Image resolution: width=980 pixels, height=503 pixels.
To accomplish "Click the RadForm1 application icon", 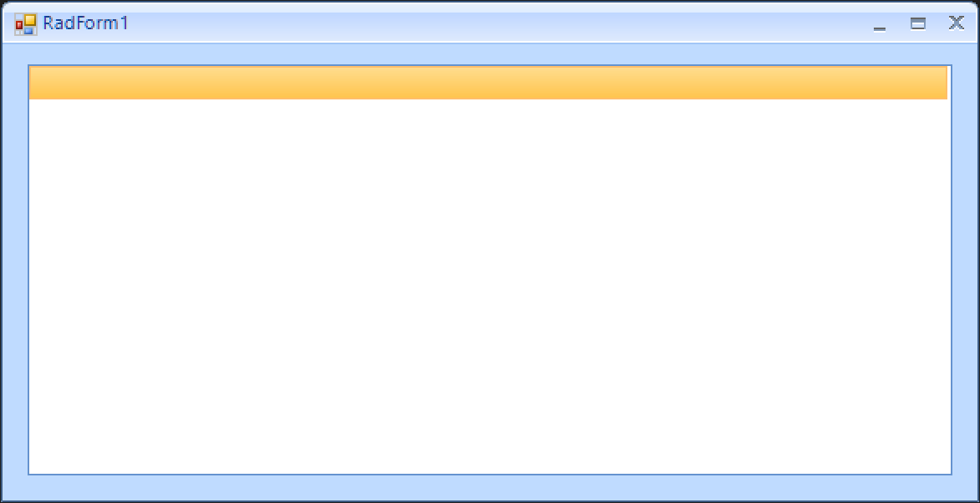I will tap(26, 24).
